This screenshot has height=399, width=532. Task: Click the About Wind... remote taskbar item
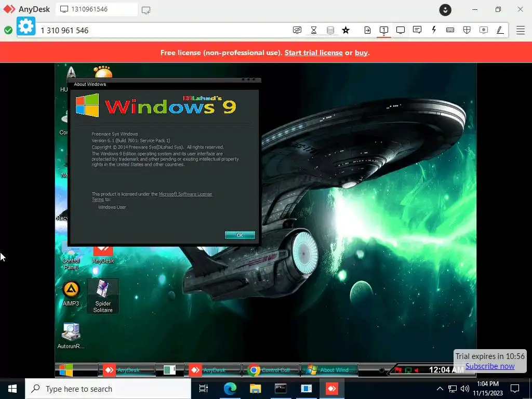tap(329, 370)
